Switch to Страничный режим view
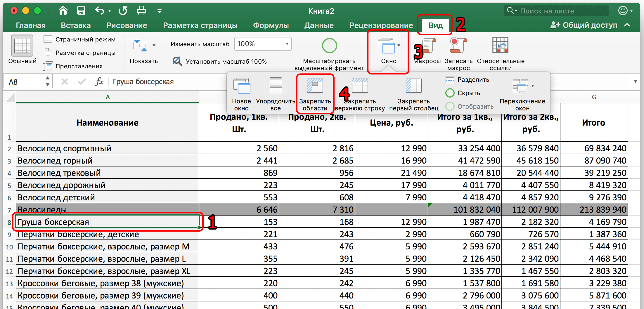This screenshot has width=644, height=309. tap(80, 39)
